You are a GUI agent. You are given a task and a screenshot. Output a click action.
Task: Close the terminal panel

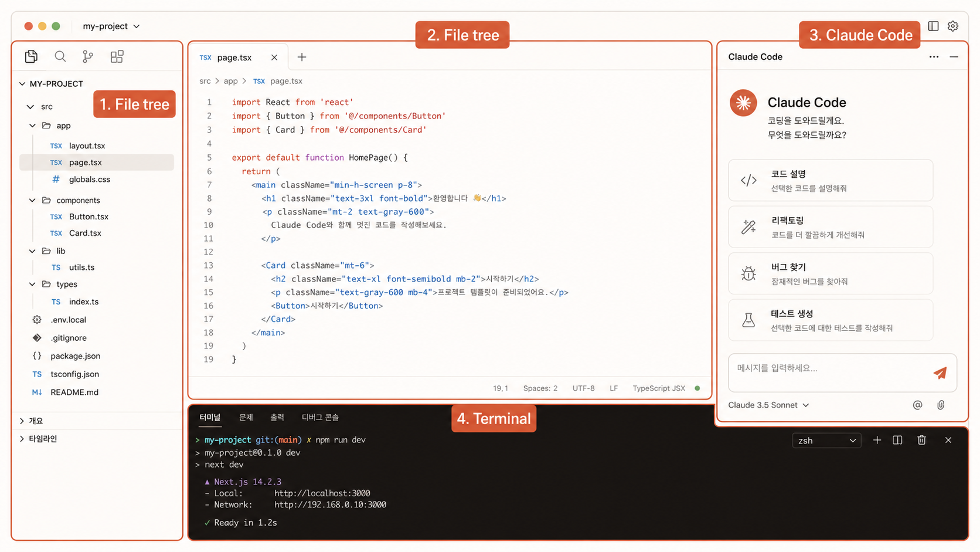(x=948, y=440)
